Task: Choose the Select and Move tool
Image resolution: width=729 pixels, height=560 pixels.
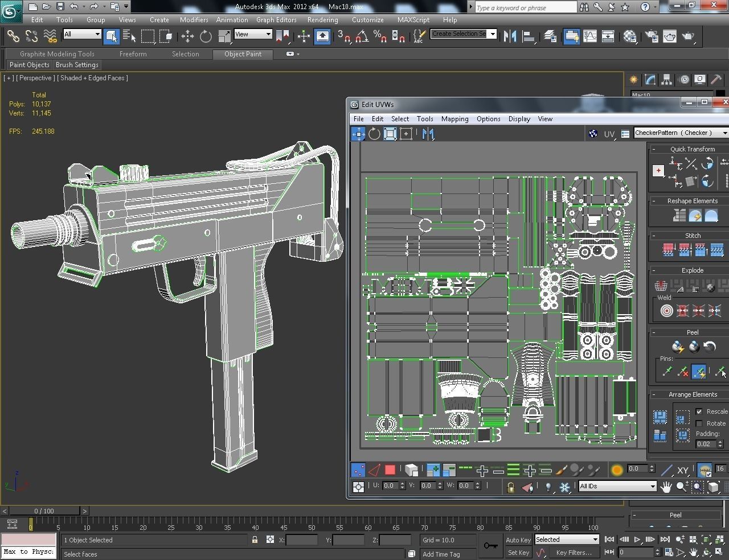Action: pyautogui.click(x=187, y=36)
